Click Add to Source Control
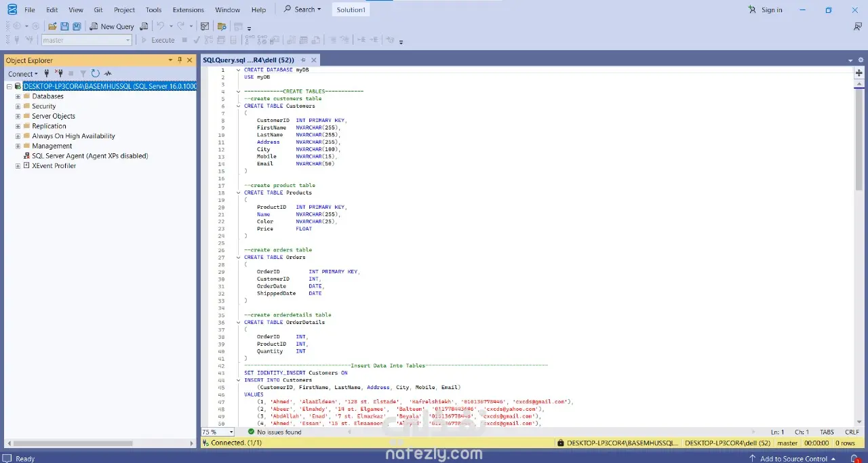This screenshot has height=463, width=868. pyautogui.click(x=793, y=459)
